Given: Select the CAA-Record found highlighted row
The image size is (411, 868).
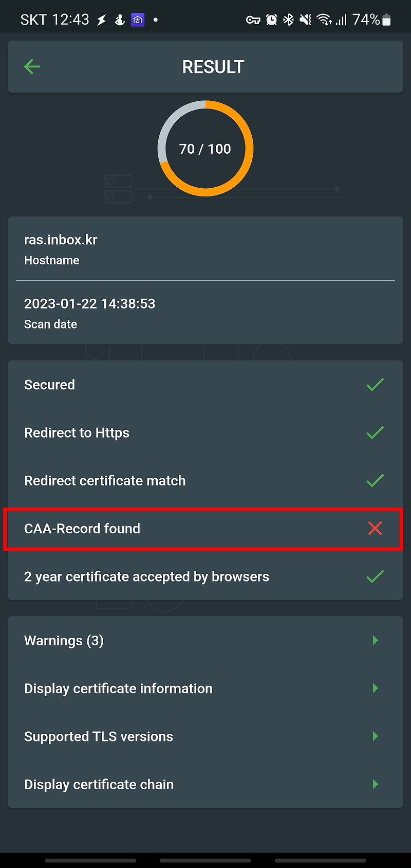Looking at the screenshot, I should [x=206, y=528].
